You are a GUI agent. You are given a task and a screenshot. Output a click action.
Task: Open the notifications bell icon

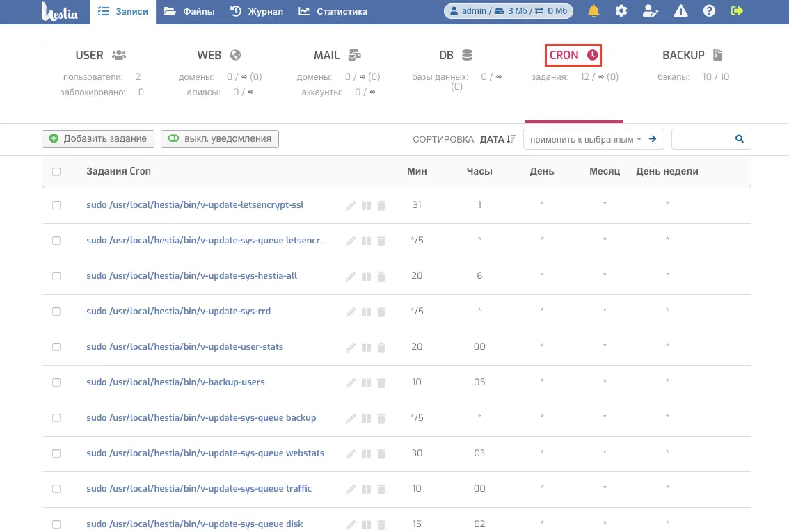coord(593,11)
